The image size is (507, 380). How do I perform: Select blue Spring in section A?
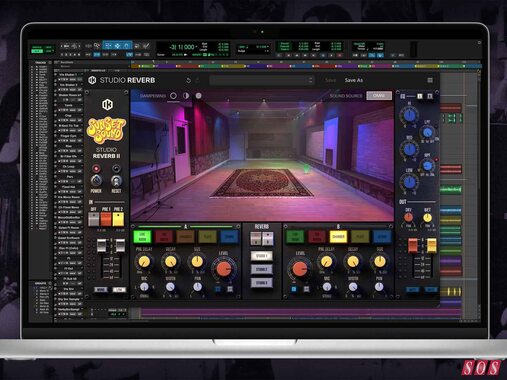point(229,237)
